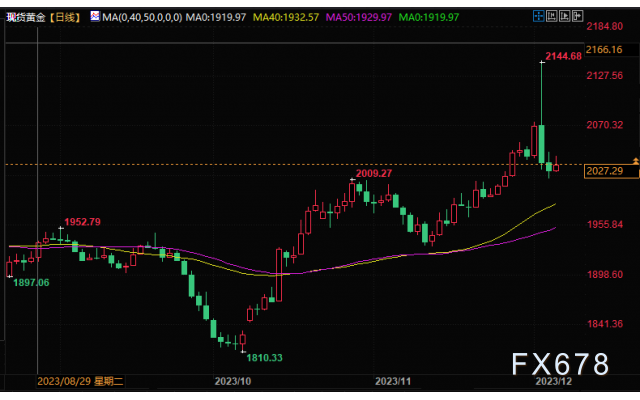This screenshot has width=640, height=400.
Task: Click the 2023/11 time axis label
Action: click(393, 381)
